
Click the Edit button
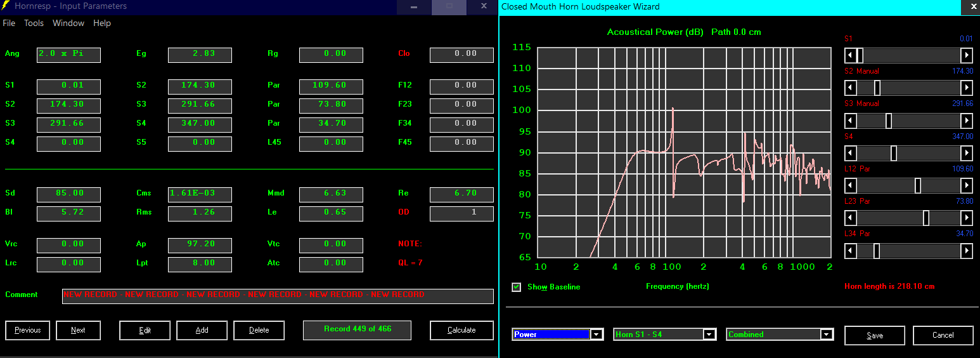pyautogui.click(x=145, y=330)
